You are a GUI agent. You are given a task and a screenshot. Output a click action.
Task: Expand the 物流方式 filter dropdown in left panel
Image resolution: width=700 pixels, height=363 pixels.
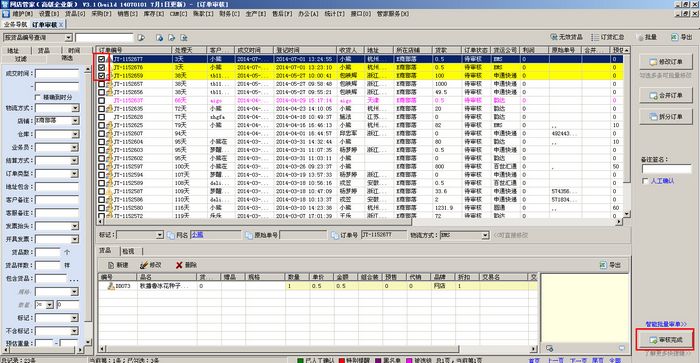click(75, 108)
